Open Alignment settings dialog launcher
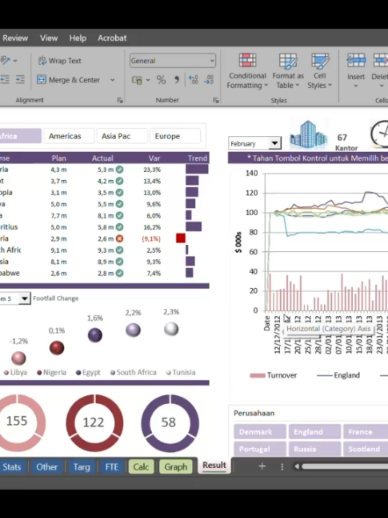The height and width of the screenshot is (518, 388). (x=120, y=100)
